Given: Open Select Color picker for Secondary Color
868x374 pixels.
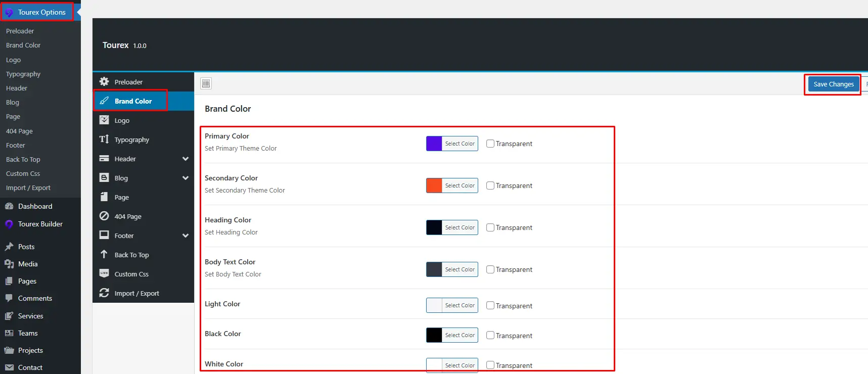Looking at the screenshot, I should 460,185.
